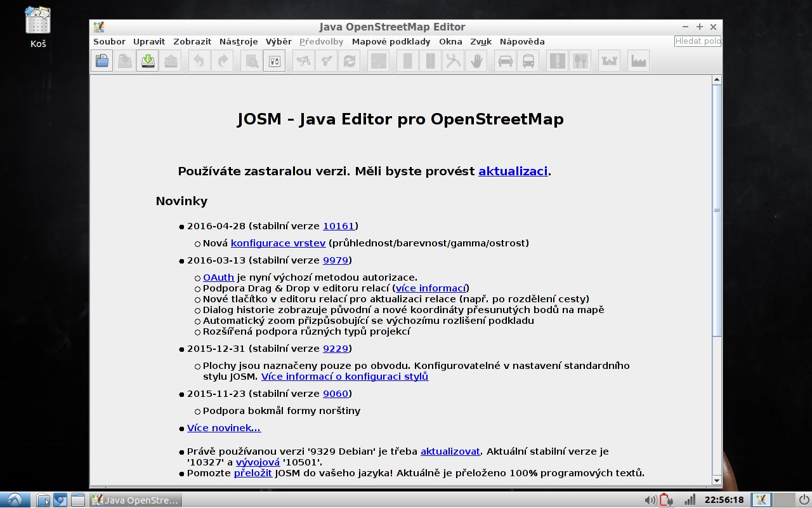Open the Soubor menu
Image resolution: width=812 pixels, height=508 pixels.
click(x=109, y=41)
